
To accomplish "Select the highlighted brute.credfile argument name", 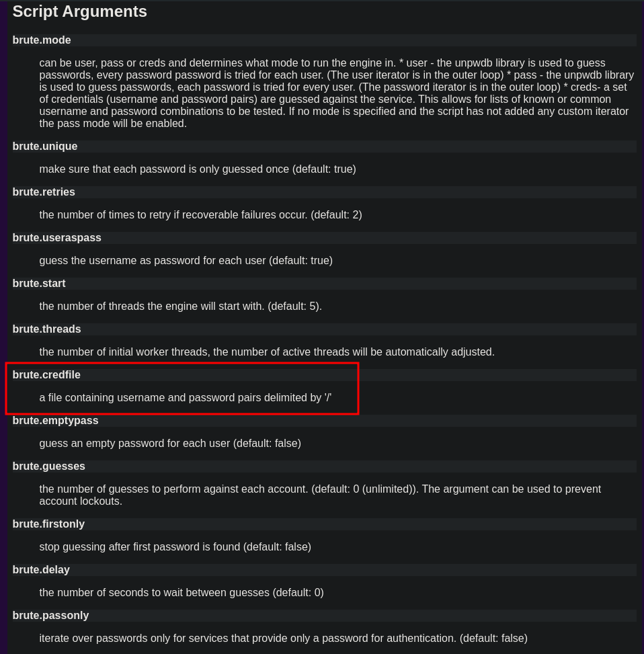I will 46,375.
